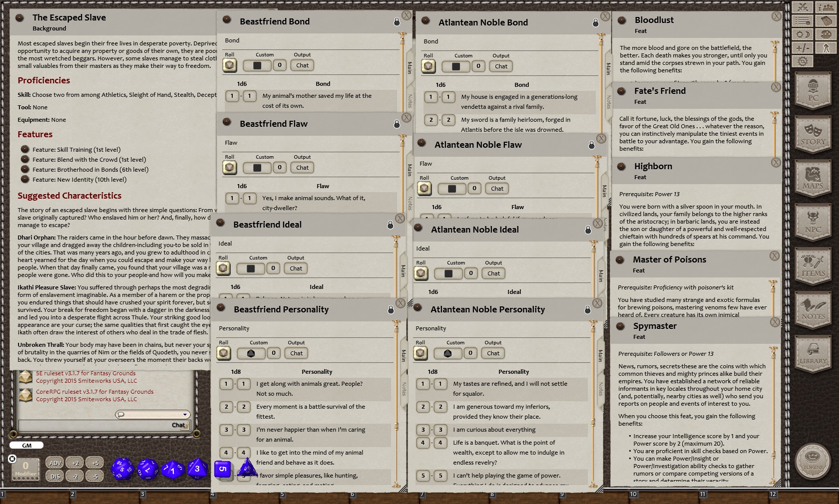Open the Modifiers plus/minus icon
This screenshot has width=839, height=504.
[x=803, y=48]
